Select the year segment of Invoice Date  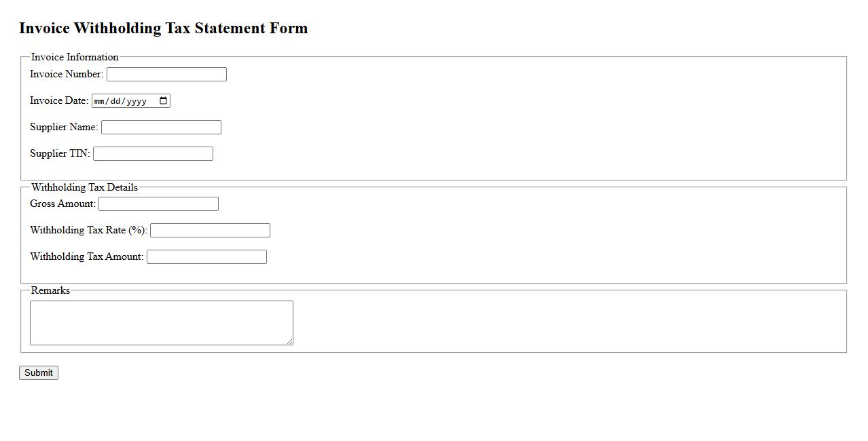[137, 101]
